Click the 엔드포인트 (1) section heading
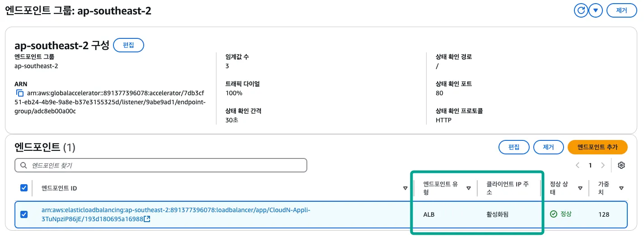Image resolution: width=644 pixels, height=237 pixels. pos(45,147)
